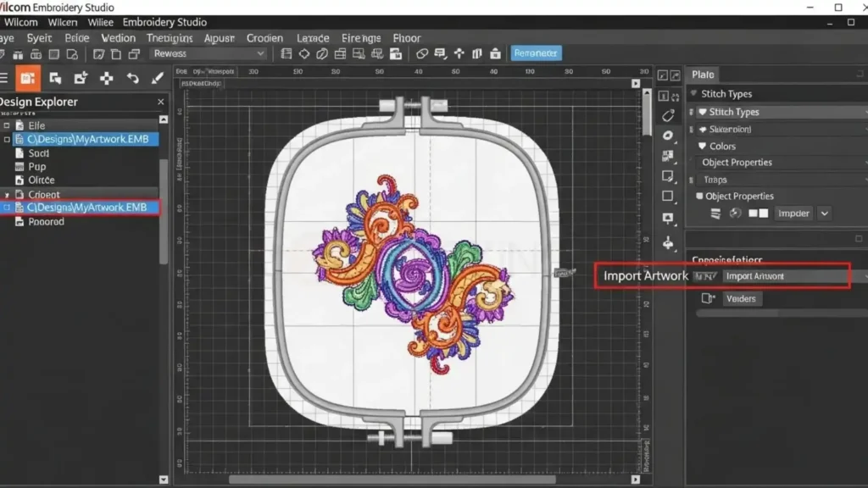The height and width of the screenshot is (488, 868).
Task: Open the dropdown arrow next to Impder
Action: click(x=824, y=213)
